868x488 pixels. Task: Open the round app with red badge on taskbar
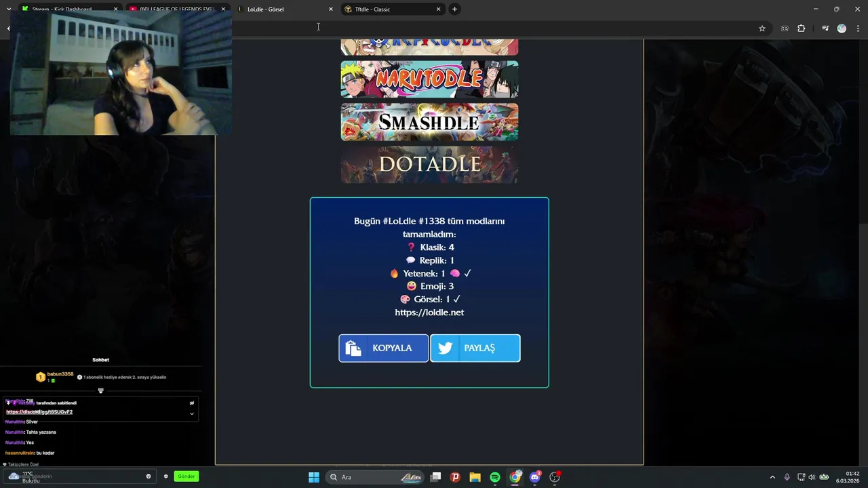pyautogui.click(x=555, y=477)
